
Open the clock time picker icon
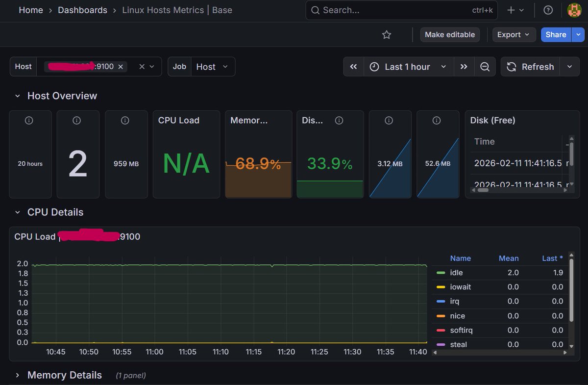pos(374,67)
